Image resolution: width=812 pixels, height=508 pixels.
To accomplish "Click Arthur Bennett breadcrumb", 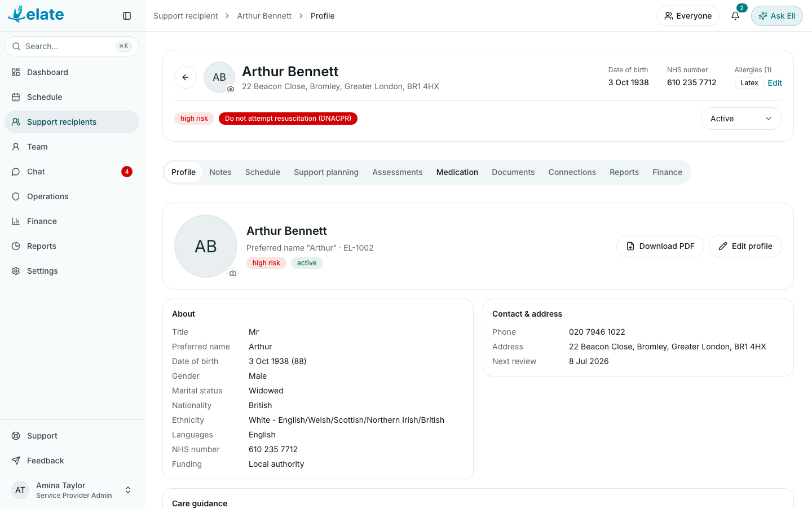I will tap(264, 16).
